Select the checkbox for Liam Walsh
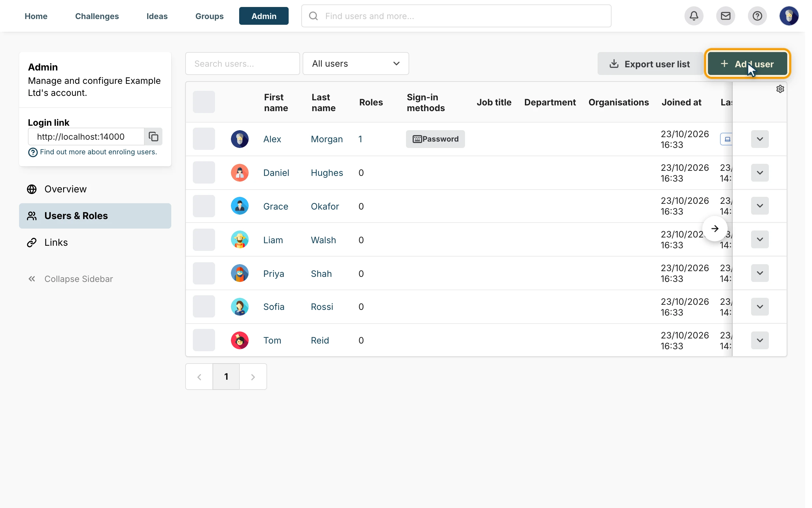The image size is (812, 508). tap(204, 239)
